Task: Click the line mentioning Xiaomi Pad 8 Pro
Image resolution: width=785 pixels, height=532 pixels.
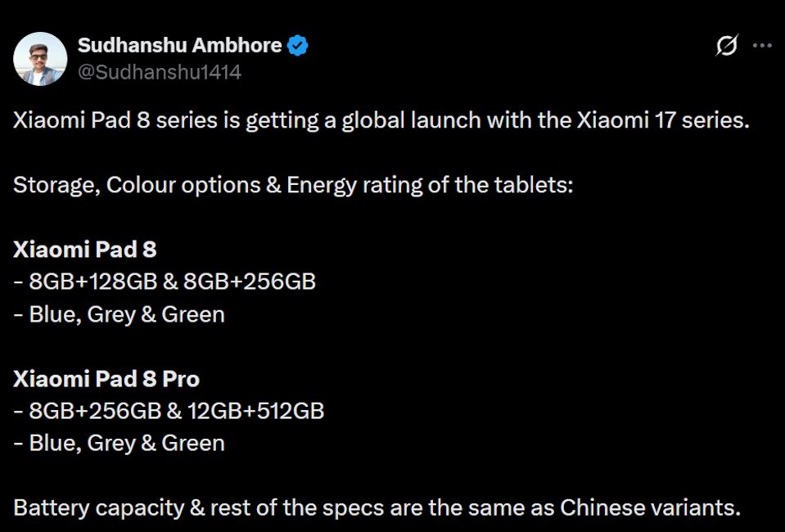Action: pos(106,378)
